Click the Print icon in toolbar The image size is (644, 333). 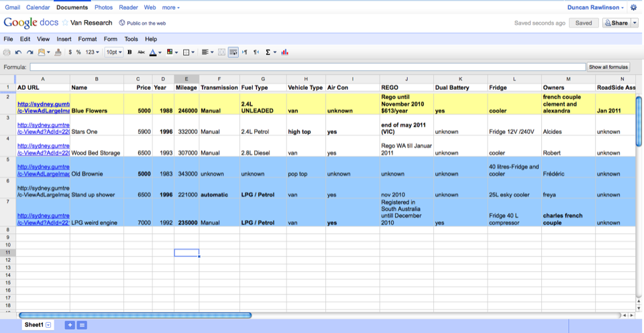click(x=7, y=52)
